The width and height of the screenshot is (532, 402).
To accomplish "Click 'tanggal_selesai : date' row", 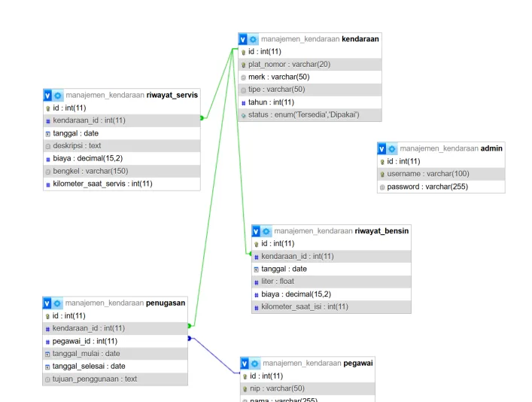I will 115,367.
